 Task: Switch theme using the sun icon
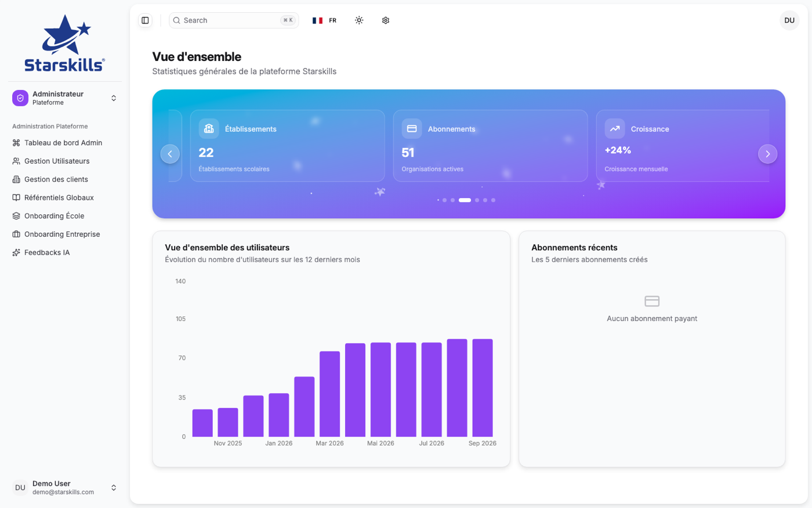[359, 20]
